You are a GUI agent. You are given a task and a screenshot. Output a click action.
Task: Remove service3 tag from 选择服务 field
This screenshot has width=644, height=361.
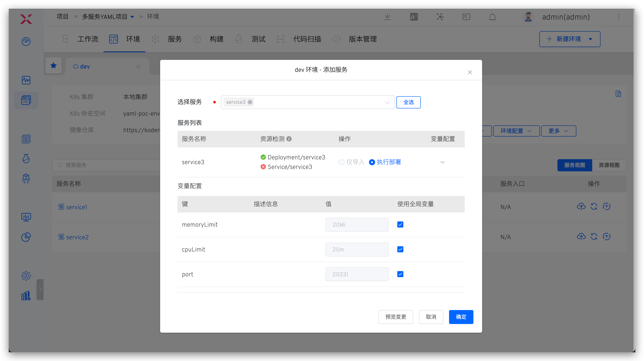250,102
